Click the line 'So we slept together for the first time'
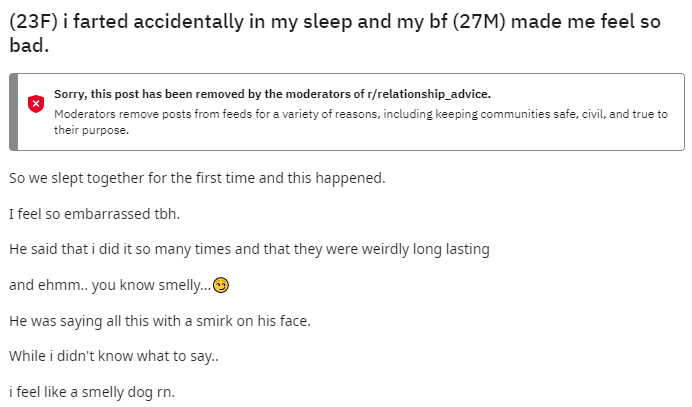 pyautogui.click(x=197, y=178)
